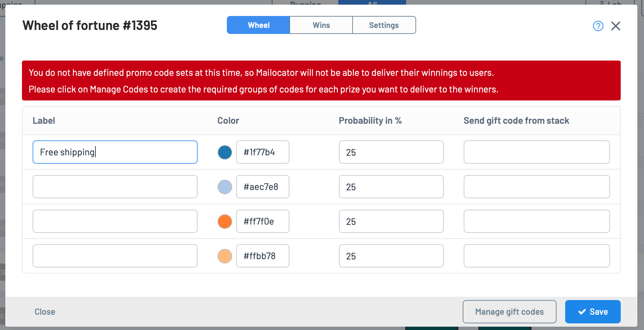This screenshot has width=644, height=330.
Task: Click the peach #ffbb78 color circle
Action: click(225, 256)
